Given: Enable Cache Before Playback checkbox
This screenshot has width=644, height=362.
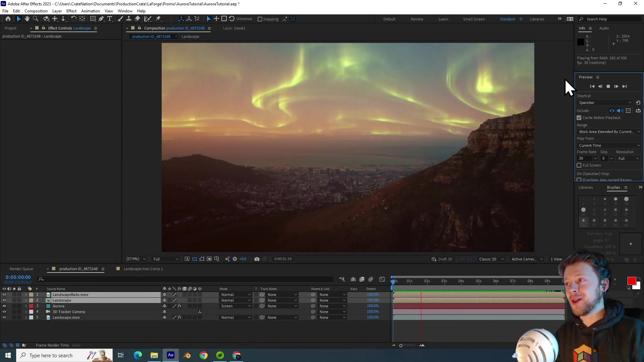Looking at the screenshot, I should pos(579,118).
